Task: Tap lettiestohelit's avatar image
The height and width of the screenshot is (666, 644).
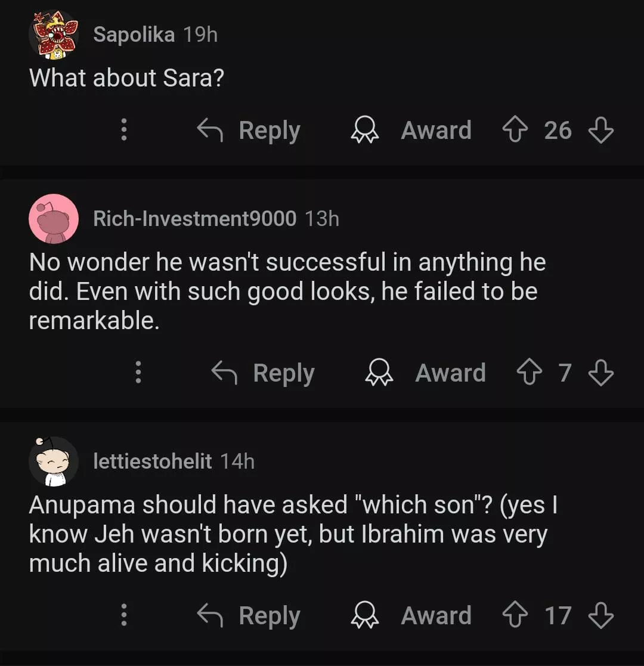Action: 54,461
